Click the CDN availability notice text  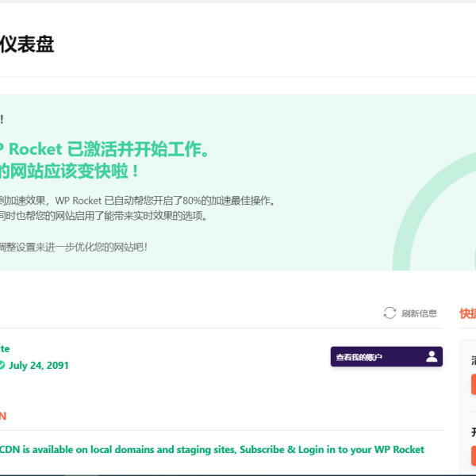click(212, 449)
